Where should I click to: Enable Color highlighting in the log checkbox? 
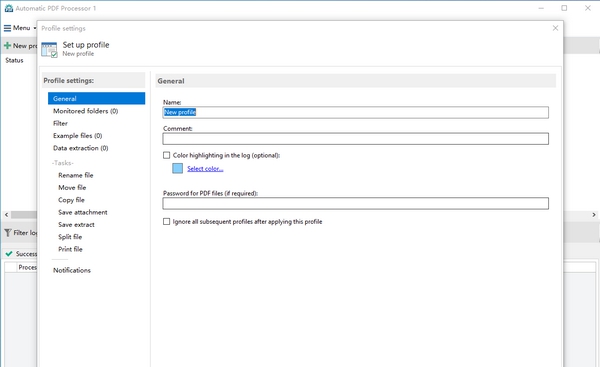166,155
